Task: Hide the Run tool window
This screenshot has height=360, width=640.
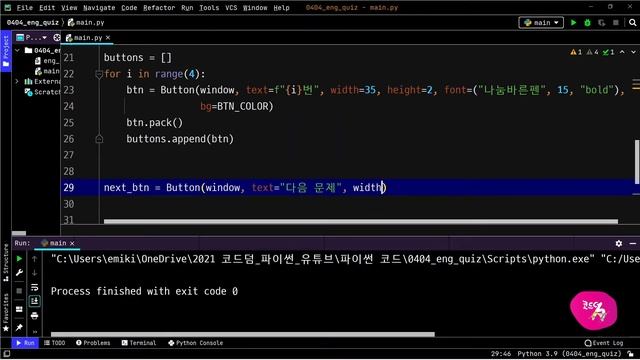Action: pyautogui.click(x=633, y=243)
